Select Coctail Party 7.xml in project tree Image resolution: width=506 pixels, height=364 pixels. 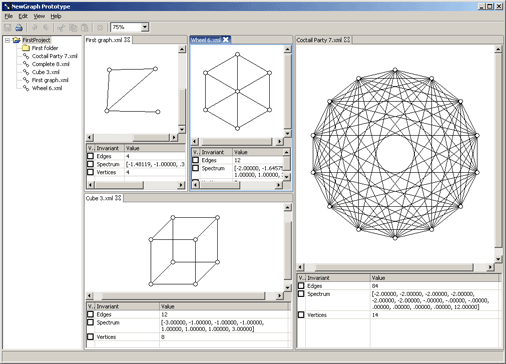coord(55,56)
